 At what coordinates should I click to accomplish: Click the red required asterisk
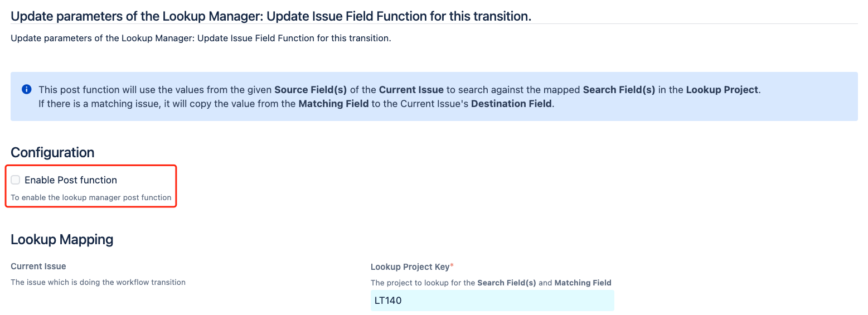[452, 266]
